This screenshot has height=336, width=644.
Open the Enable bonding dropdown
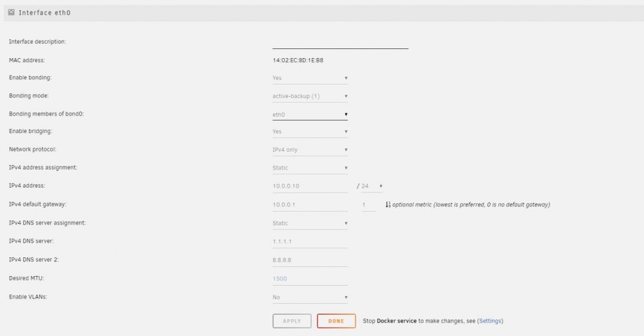point(310,78)
